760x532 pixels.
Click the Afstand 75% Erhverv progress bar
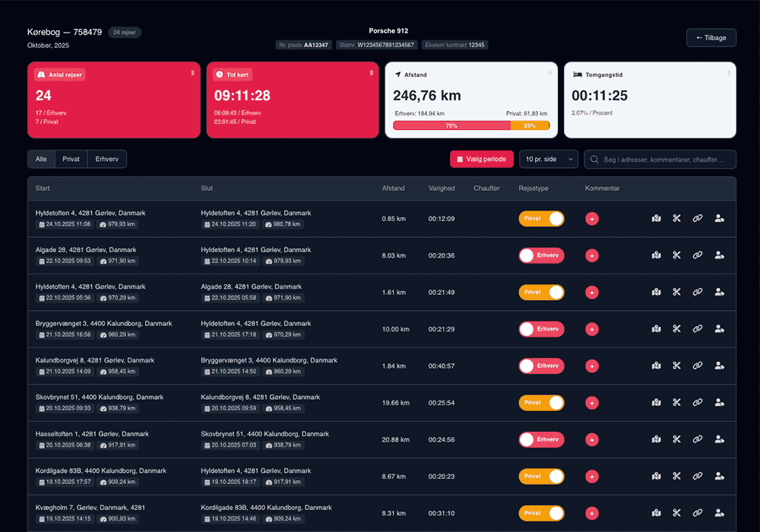pos(451,125)
